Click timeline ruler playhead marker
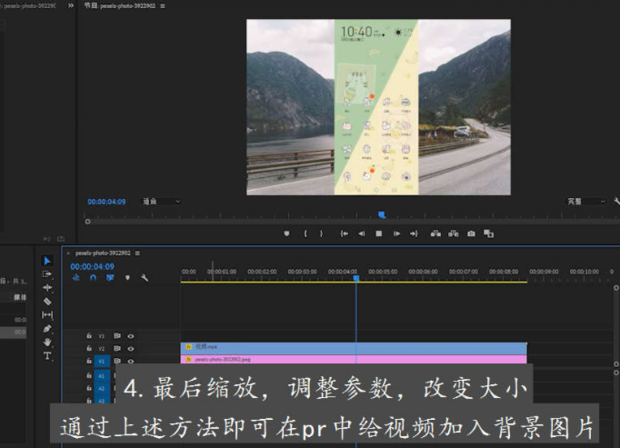Image resolution: width=620 pixels, height=448 pixels. 356,278
